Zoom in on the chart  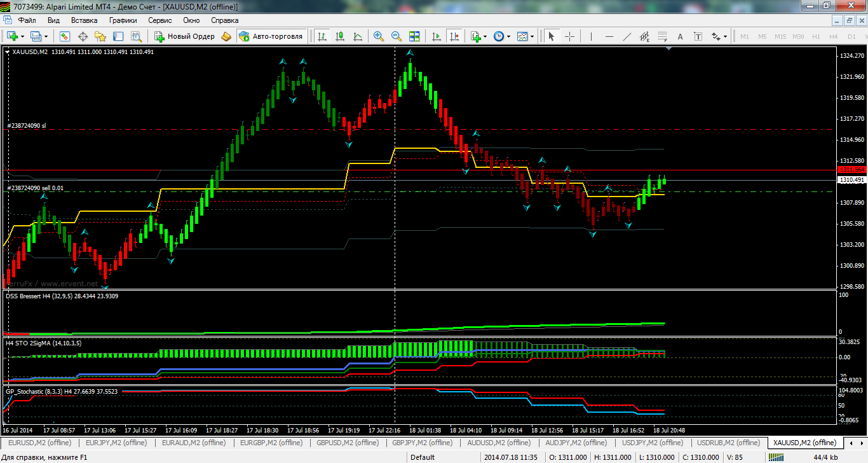(379, 36)
